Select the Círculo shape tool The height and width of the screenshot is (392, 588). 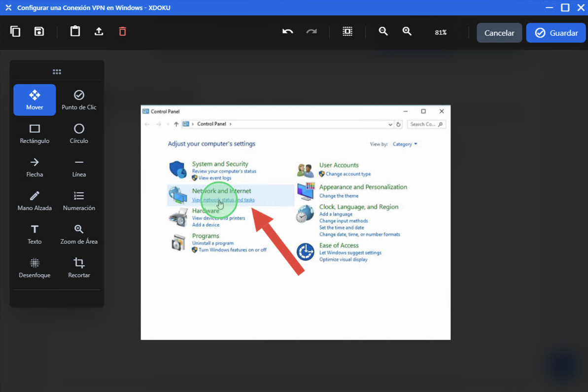[x=79, y=134]
